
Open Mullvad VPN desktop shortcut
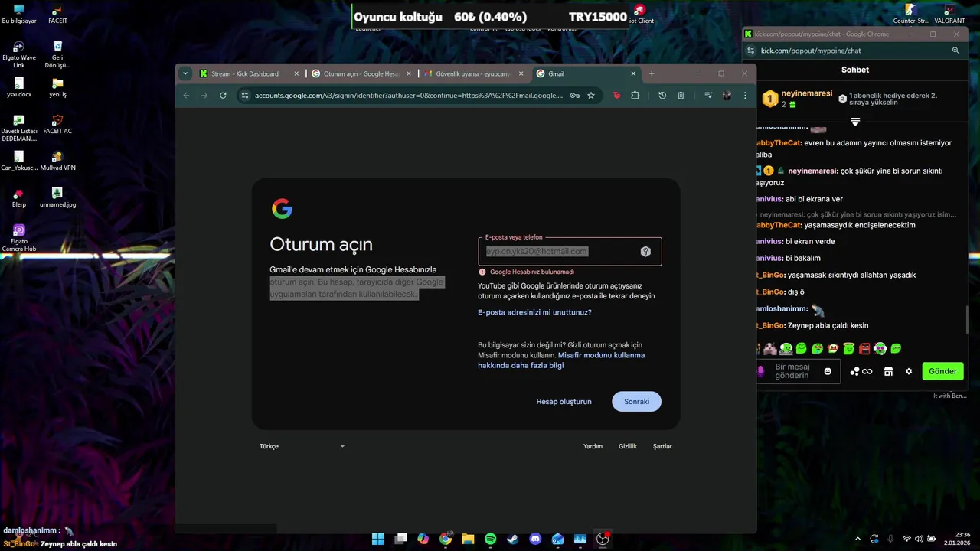[x=57, y=161]
